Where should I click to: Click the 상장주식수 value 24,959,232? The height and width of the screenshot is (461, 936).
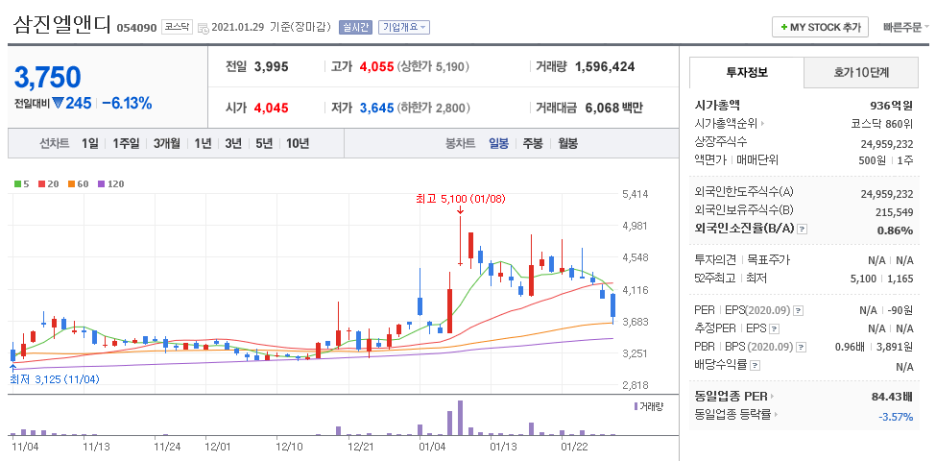(888, 142)
